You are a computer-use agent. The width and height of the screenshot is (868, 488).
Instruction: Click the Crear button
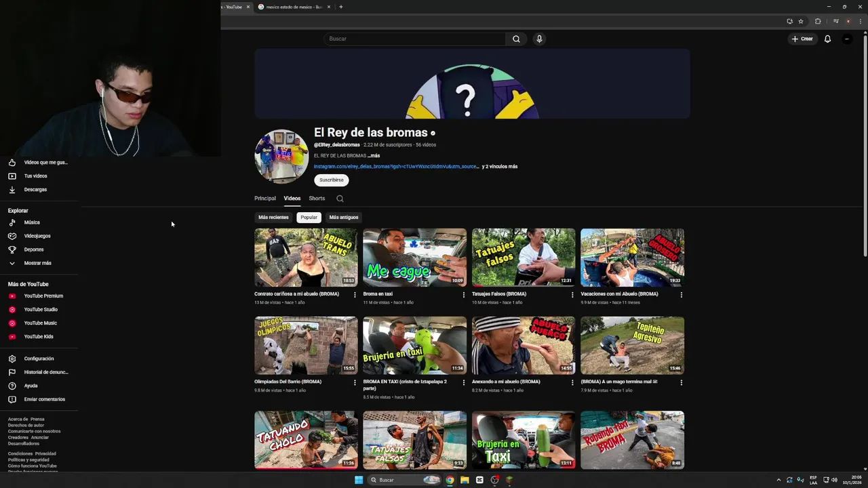(802, 39)
